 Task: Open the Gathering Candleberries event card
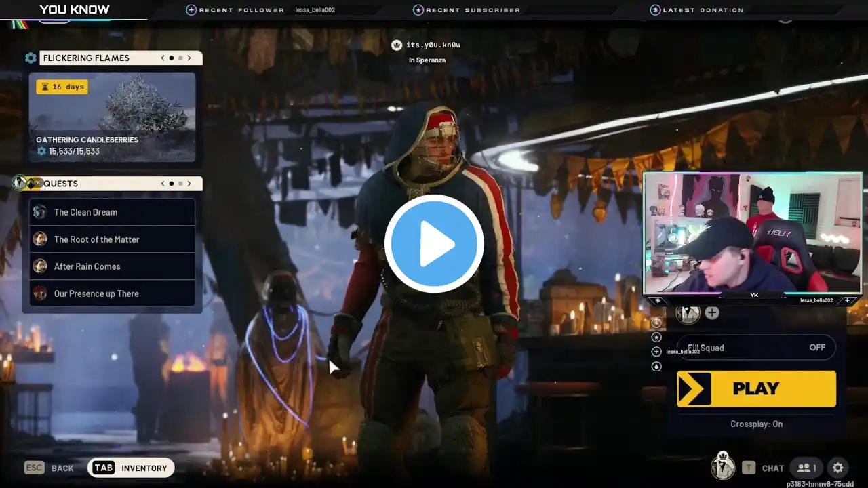[112, 117]
